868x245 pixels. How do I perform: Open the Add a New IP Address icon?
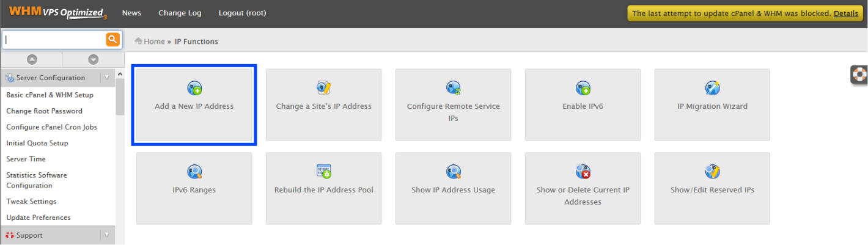pyautogui.click(x=194, y=88)
